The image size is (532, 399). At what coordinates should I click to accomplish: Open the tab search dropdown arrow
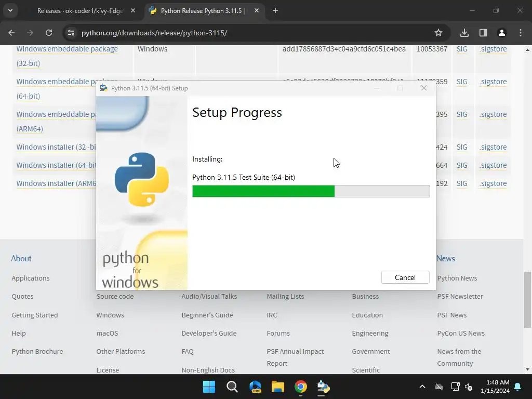point(10,10)
